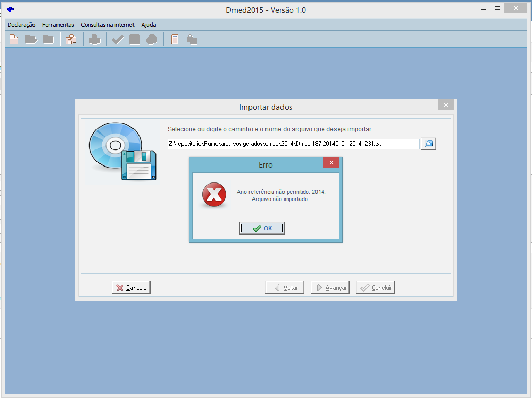532x399 pixels.
Task: Click the gray plus toolbar icon
Action: (x=94, y=40)
